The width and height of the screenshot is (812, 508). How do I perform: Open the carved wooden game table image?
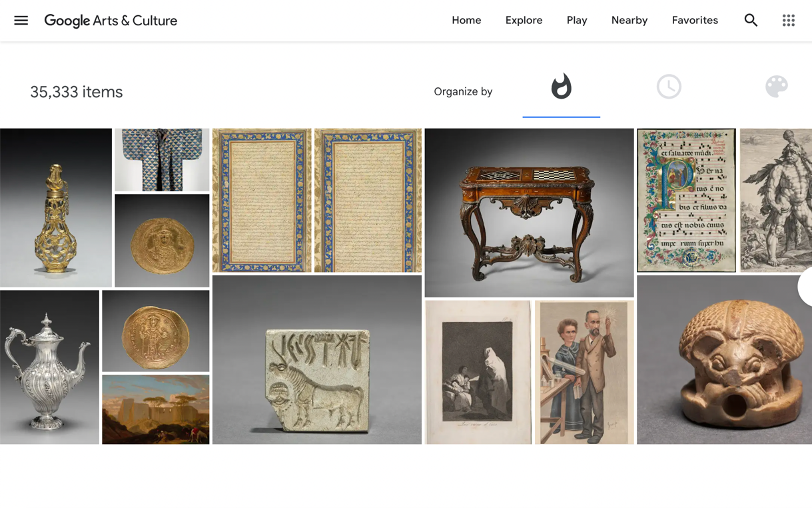pos(530,213)
